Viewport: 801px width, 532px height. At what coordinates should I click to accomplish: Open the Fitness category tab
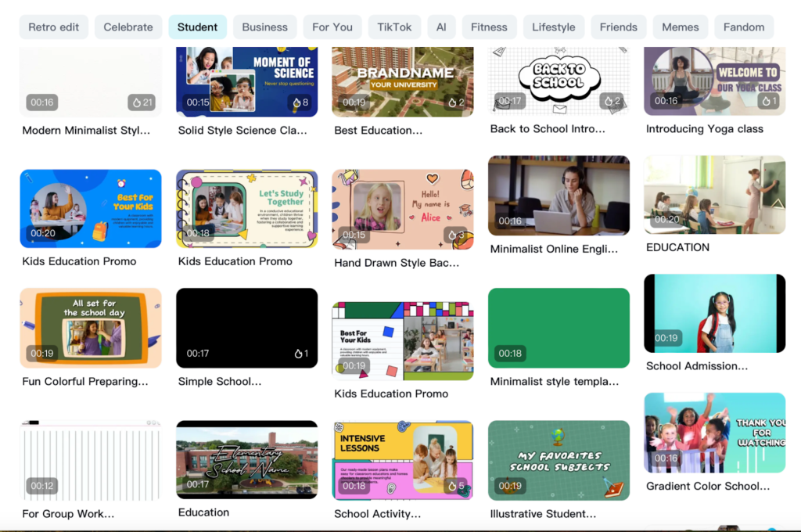(489, 27)
